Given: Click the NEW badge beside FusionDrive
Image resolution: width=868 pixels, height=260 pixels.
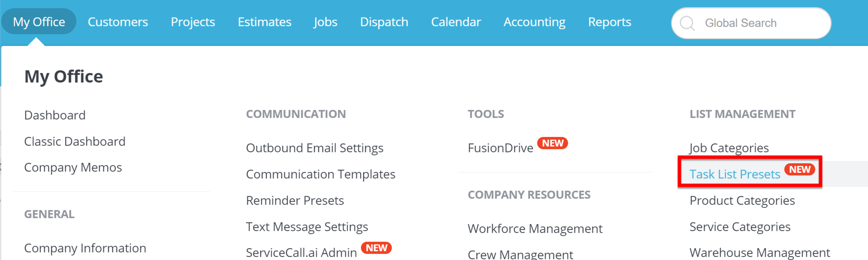Looking at the screenshot, I should point(552,143).
